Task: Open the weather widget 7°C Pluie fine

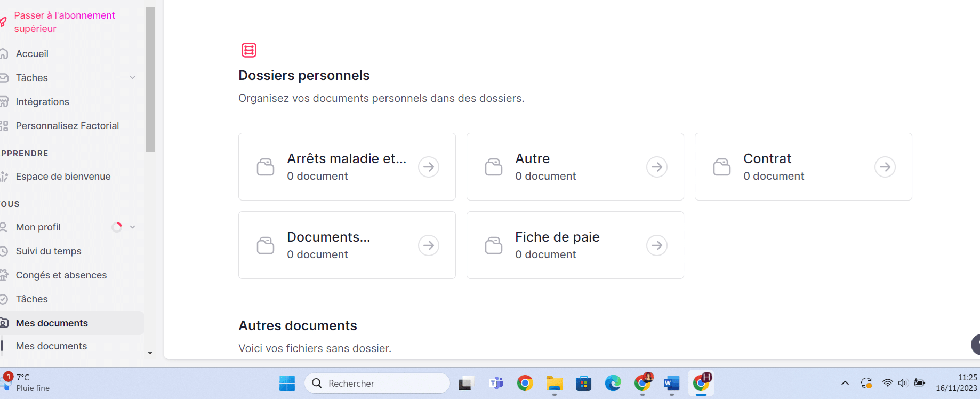Action: point(27,382)
